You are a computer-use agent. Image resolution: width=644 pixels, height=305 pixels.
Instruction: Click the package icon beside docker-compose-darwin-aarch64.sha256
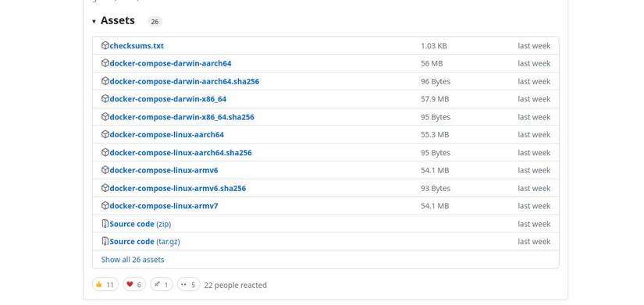point(105,81)
